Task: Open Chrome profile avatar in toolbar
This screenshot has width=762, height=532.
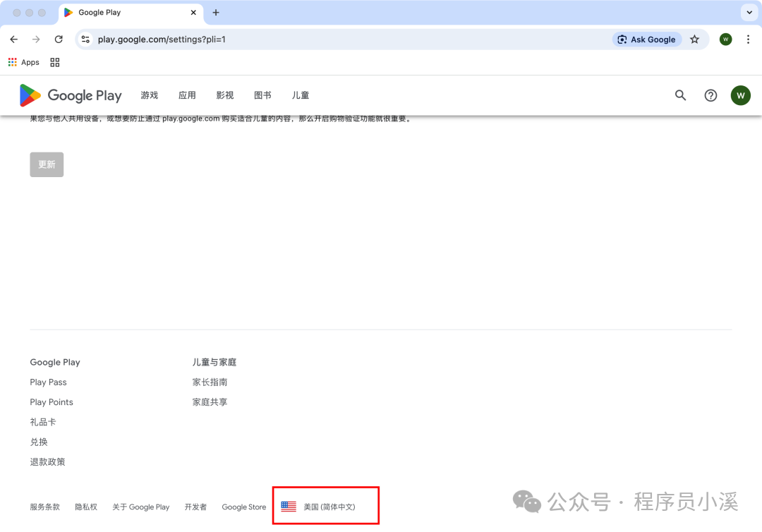Action: (x=725, y=40)
